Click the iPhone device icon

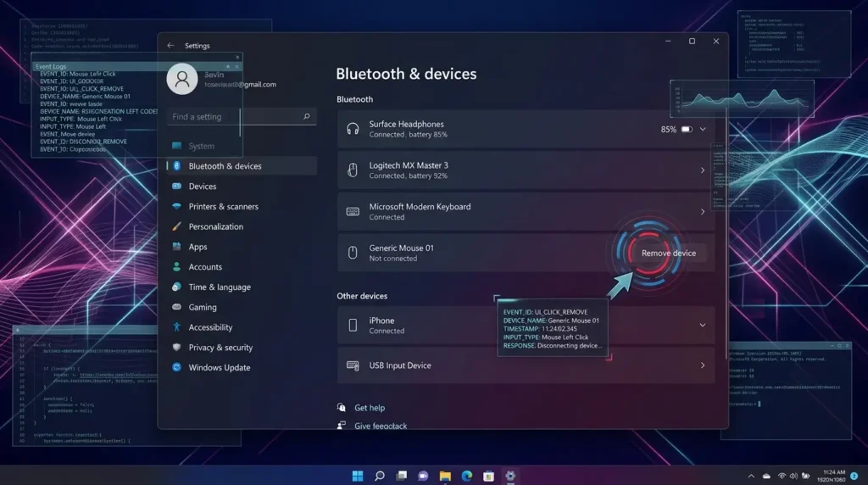pos(353,325)
